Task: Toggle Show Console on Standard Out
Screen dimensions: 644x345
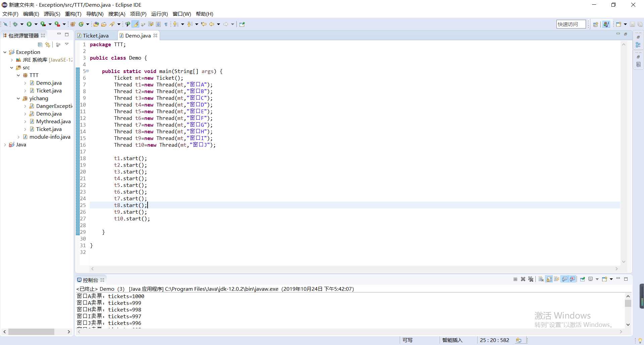Action: 565,279
